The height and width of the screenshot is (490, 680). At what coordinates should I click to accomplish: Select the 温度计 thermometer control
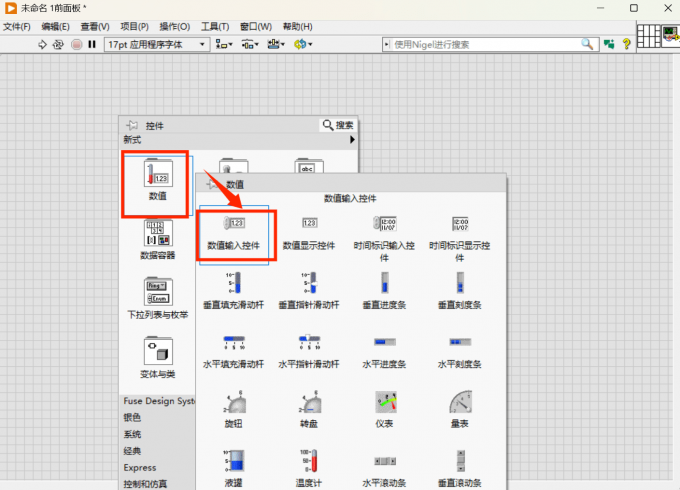(x=309, y=468)
